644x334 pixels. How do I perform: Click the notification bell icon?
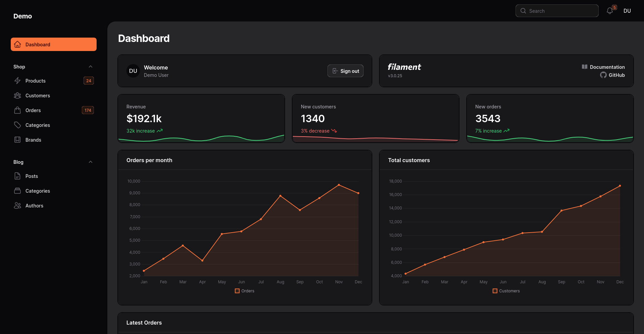610,11
